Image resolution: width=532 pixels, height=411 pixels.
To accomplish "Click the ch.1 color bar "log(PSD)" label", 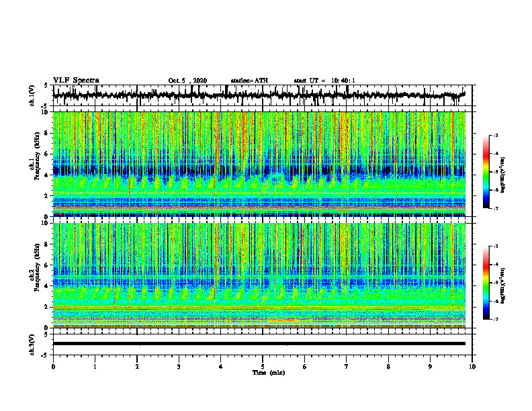I will coord(503,175).
